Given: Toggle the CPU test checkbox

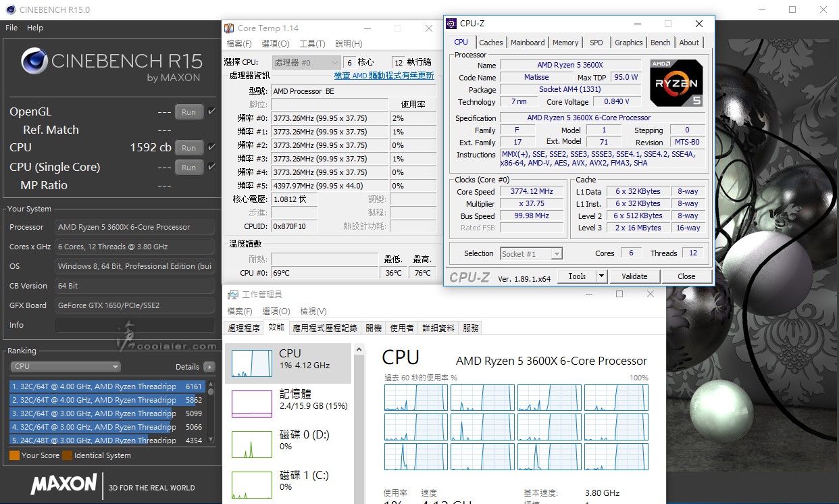Looking at the screenshot, I should tap(211, 147).
